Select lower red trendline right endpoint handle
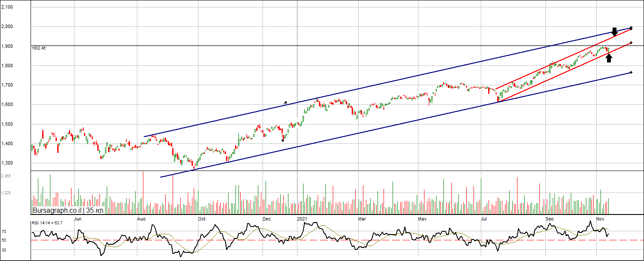Viewport: 644px width, 261px height. click(631, 43)
